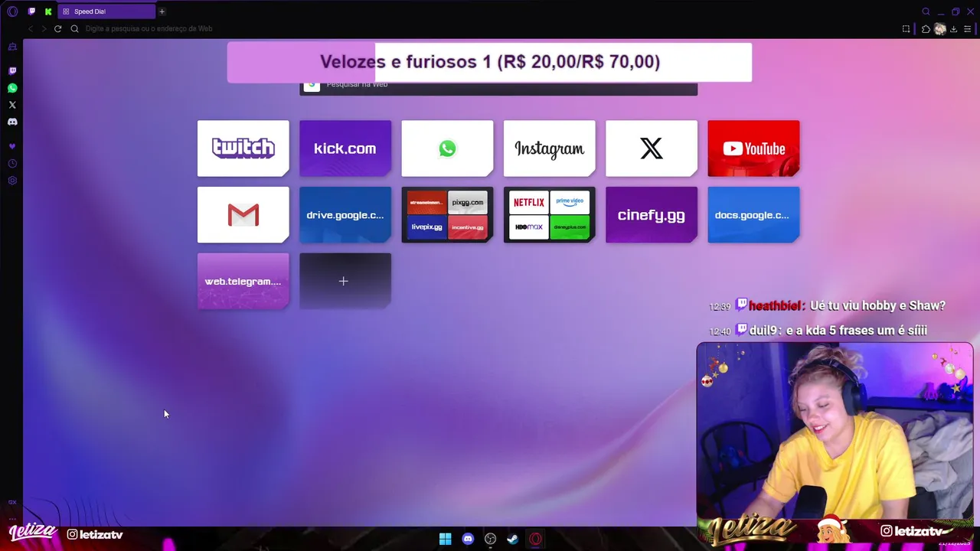Open X panel in the sidebar

click(12, 105)
